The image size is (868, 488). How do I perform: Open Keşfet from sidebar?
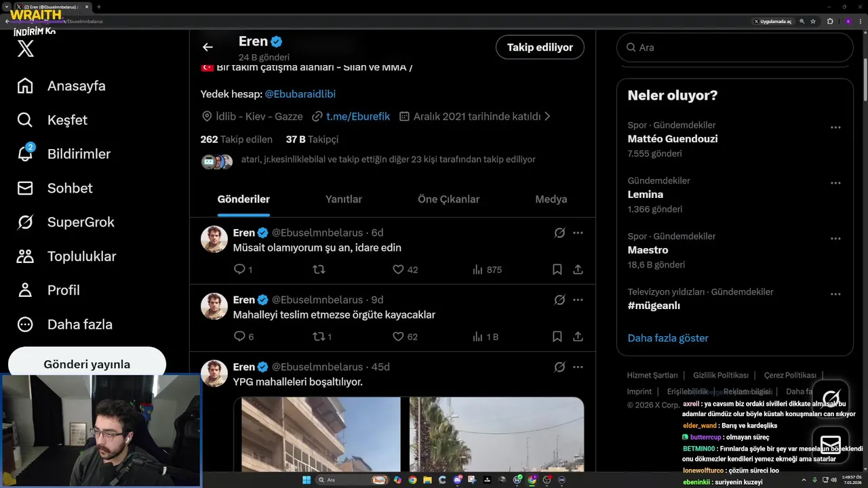click(53, 120)
